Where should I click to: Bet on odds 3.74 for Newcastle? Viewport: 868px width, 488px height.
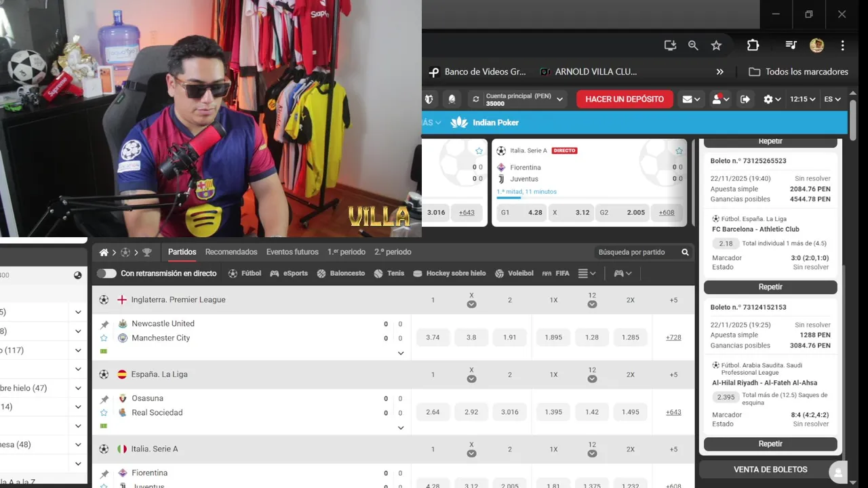[x=433, y=338]
